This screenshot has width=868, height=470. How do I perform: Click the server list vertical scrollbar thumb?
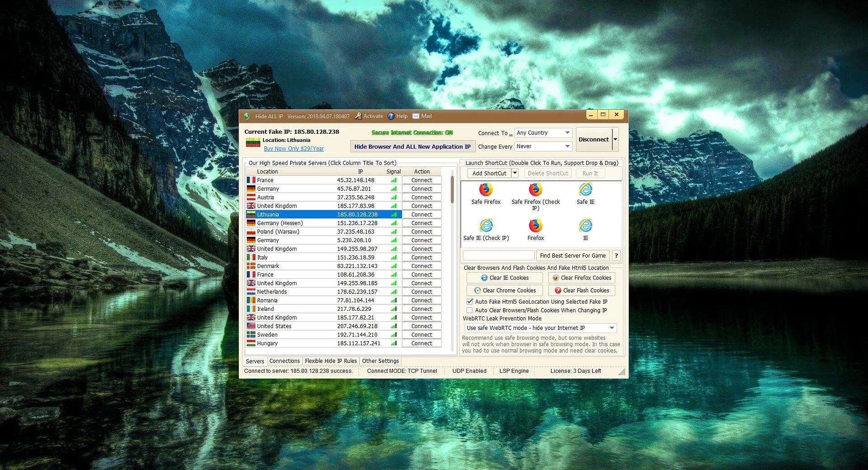(452, 189)
